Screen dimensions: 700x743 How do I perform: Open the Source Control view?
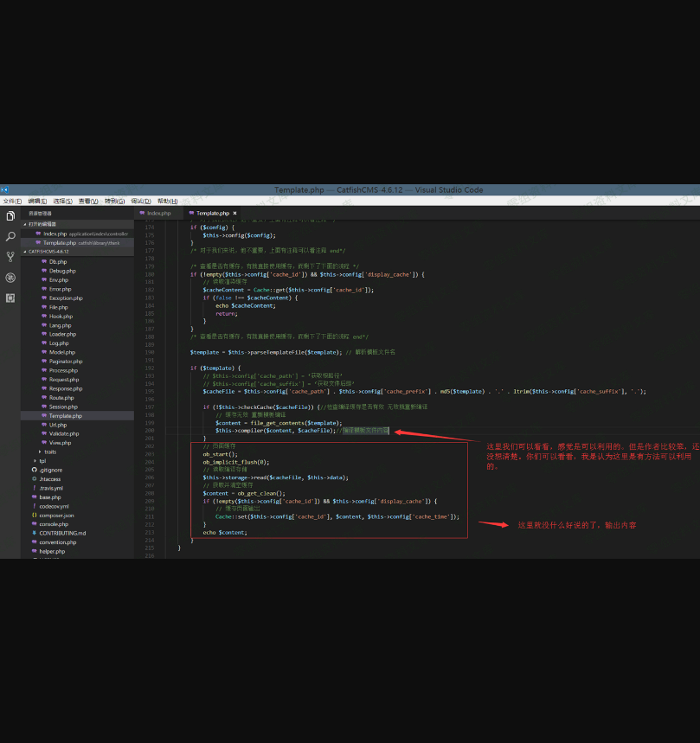(x=10, y=257)
